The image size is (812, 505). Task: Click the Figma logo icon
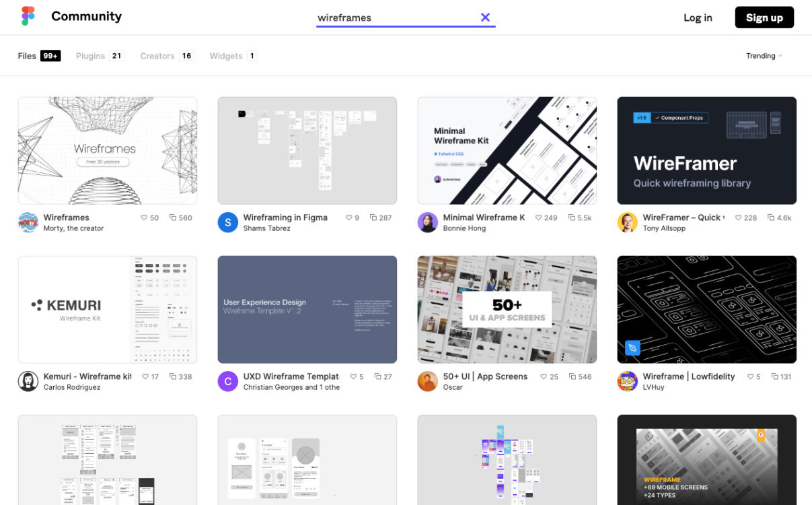coord(28,15)
